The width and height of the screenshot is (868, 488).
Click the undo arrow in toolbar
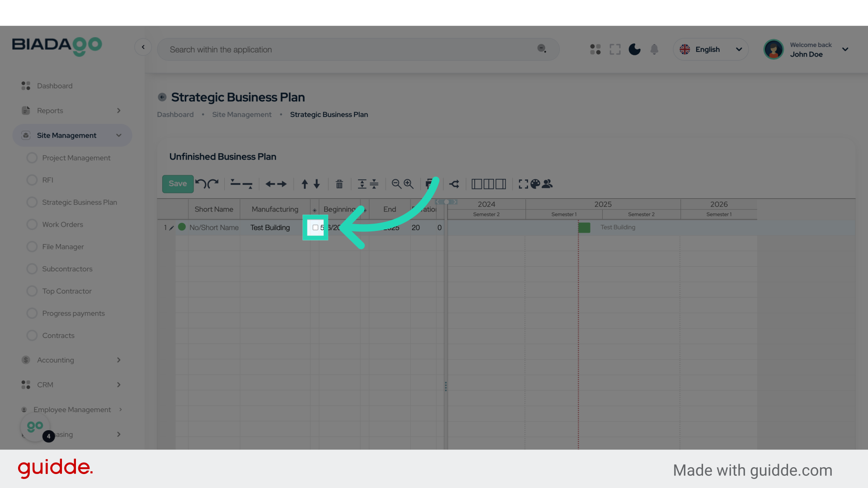point(201,183)
